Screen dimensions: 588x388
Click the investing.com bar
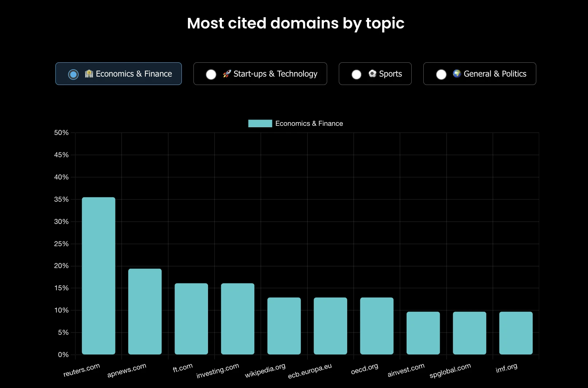pos(238,319)
